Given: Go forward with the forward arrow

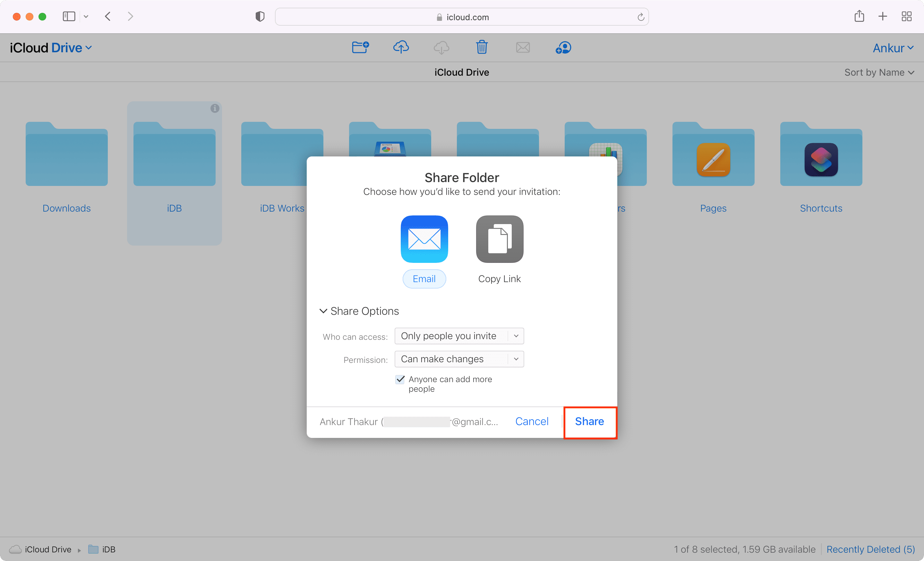Looking at the screenshot, I should coord(130,16).
